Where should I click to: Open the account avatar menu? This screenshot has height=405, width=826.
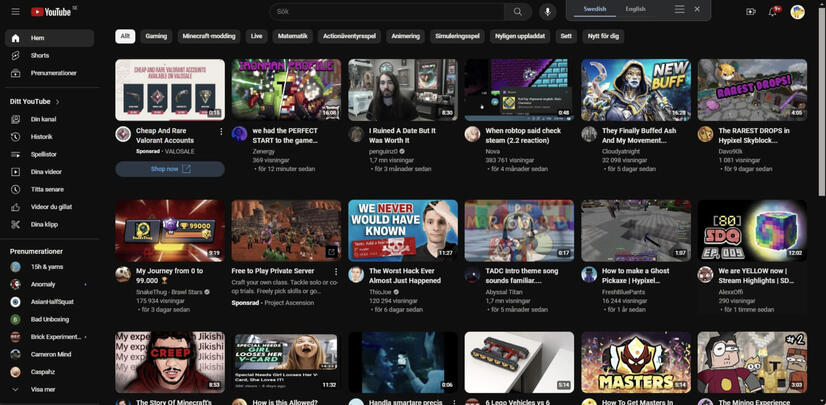coord(798,12)
